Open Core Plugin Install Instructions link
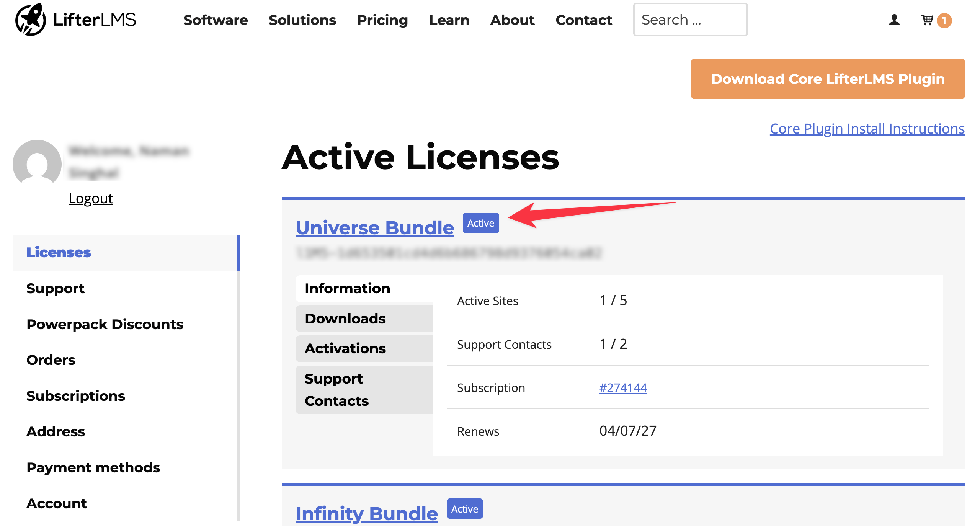980x526 pixels. (867, 129)
